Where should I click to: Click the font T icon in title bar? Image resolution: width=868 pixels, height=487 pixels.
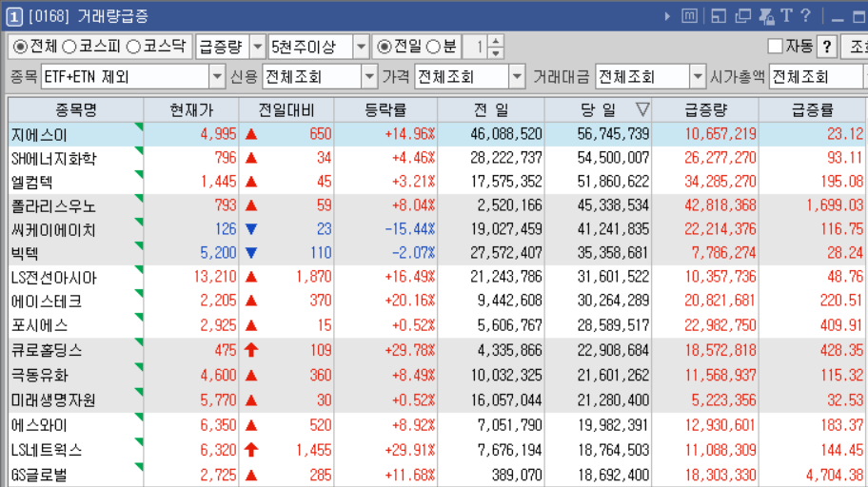(786, 15)
